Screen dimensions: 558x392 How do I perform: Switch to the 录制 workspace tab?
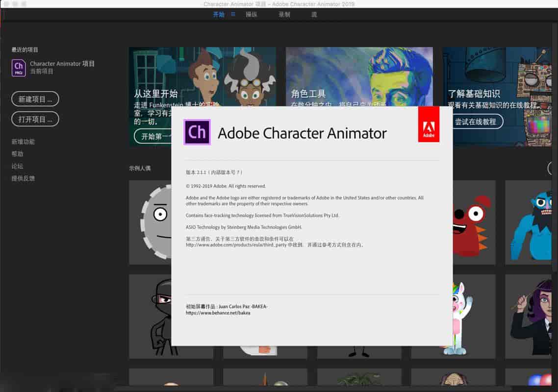tap(284, 15)
